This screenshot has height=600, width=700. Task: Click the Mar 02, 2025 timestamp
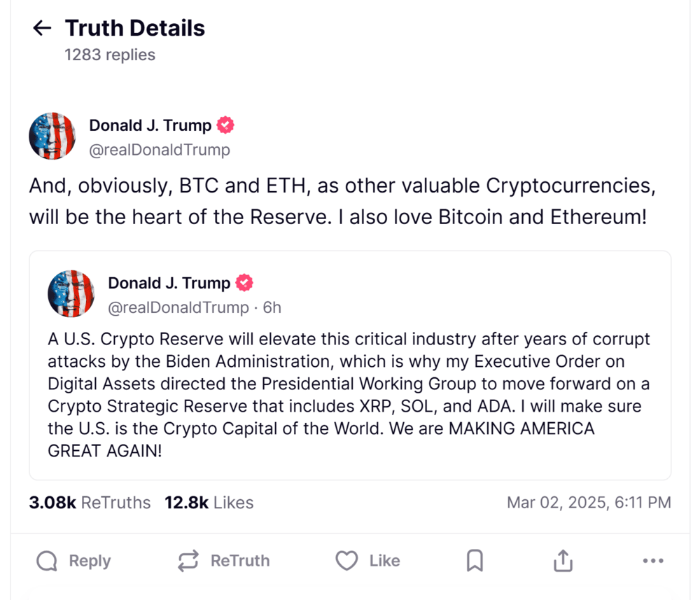coord(588,503)
